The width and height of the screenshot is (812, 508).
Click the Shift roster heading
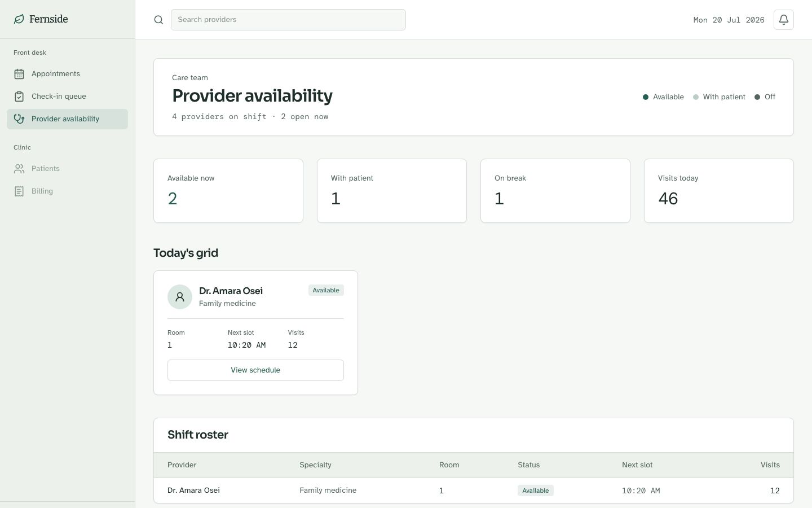pos(198,435)
